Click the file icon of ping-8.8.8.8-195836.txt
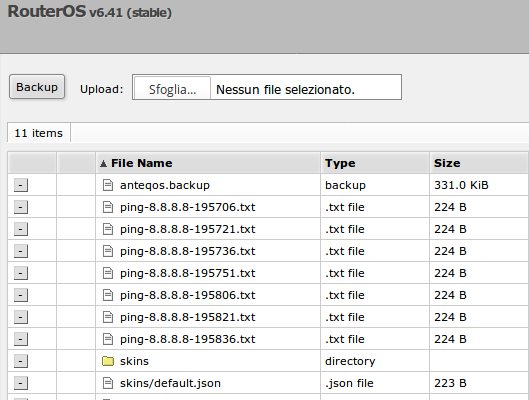 click(108, 339)
